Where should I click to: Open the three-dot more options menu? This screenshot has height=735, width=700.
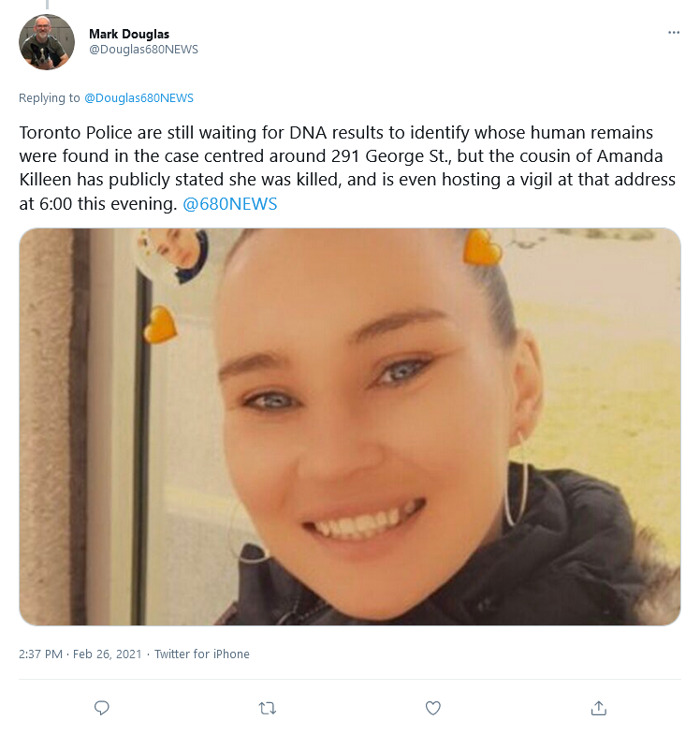point(673,33)
